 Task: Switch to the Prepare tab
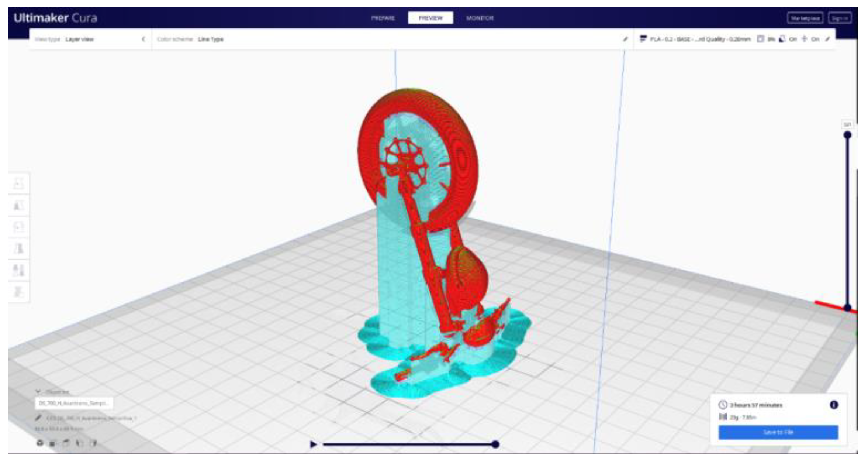[x=383, y=18]
